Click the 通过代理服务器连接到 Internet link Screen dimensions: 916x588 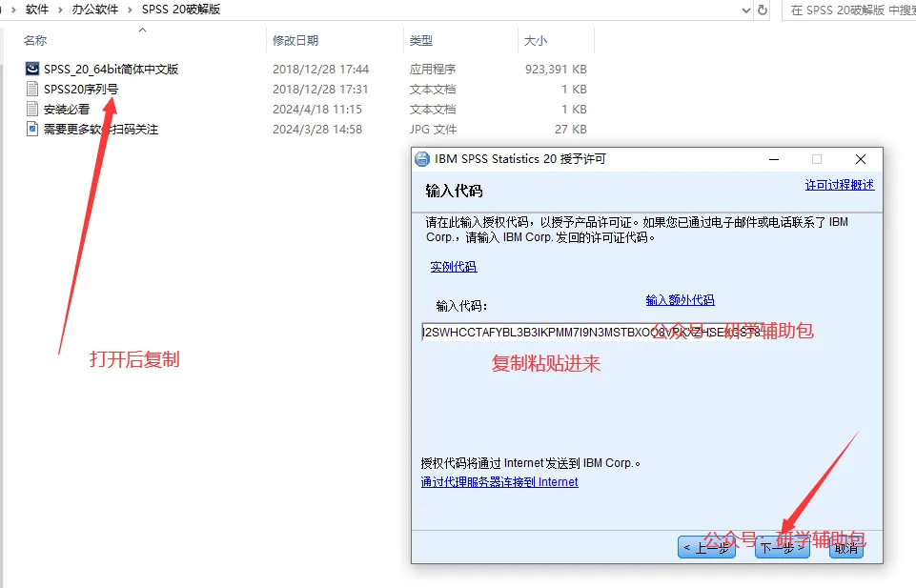[499, 481]
